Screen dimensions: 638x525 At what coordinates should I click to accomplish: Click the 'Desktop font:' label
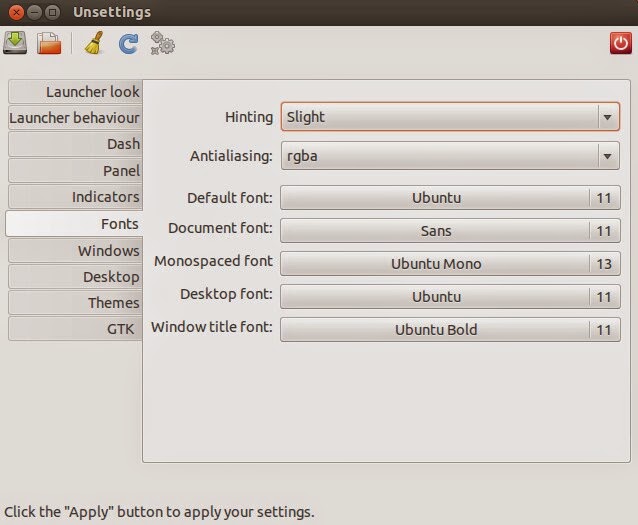[x=226, y=294]
